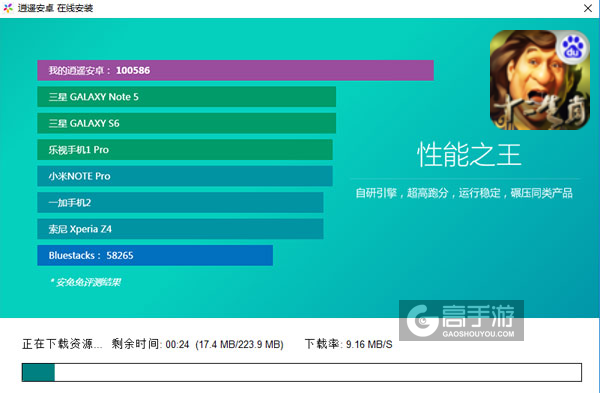The image size is (600, 393).
Task: Click the 逍遥安卓 在线安装 window title
Action: pyautogui.click(x=55, y=8)
